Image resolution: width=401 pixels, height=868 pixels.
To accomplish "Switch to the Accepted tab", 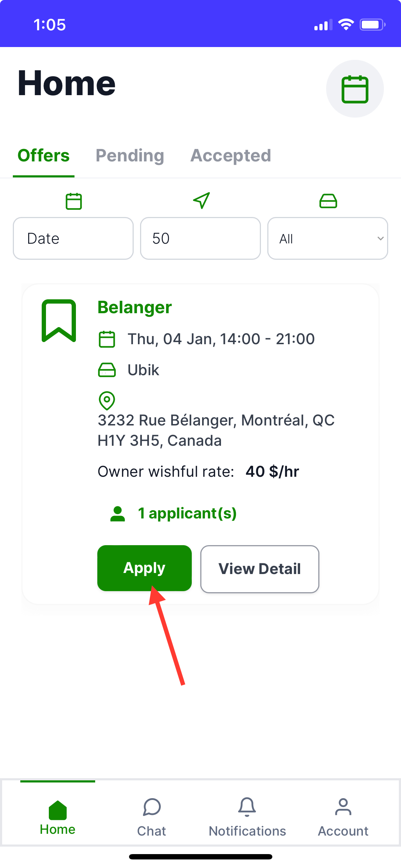I will tap(231, 156).
